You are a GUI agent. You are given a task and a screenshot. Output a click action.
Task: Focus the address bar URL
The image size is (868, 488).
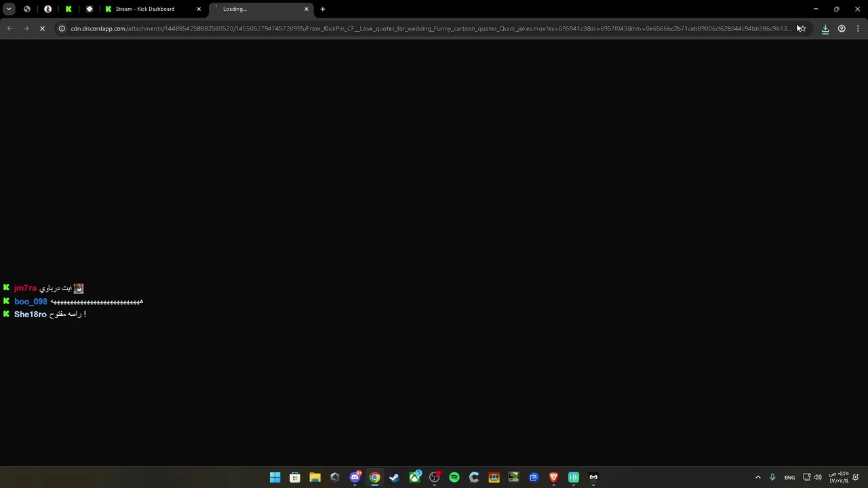431,28
